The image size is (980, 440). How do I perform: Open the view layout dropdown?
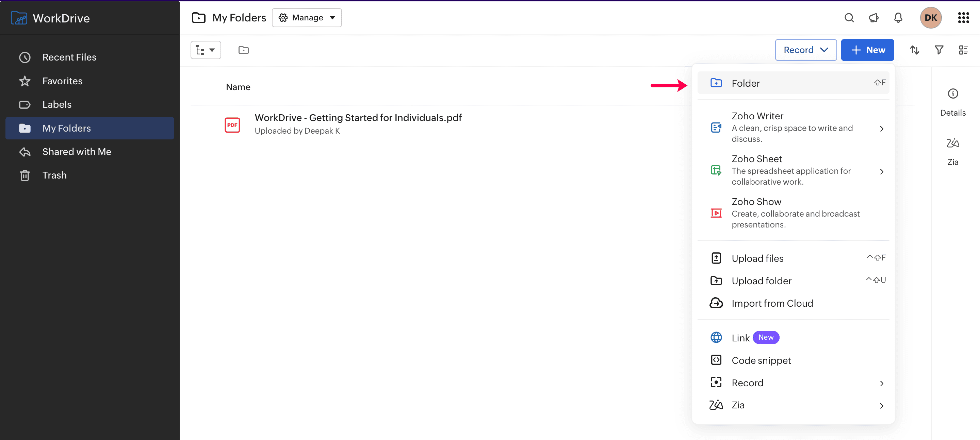[x=206, y=50]
